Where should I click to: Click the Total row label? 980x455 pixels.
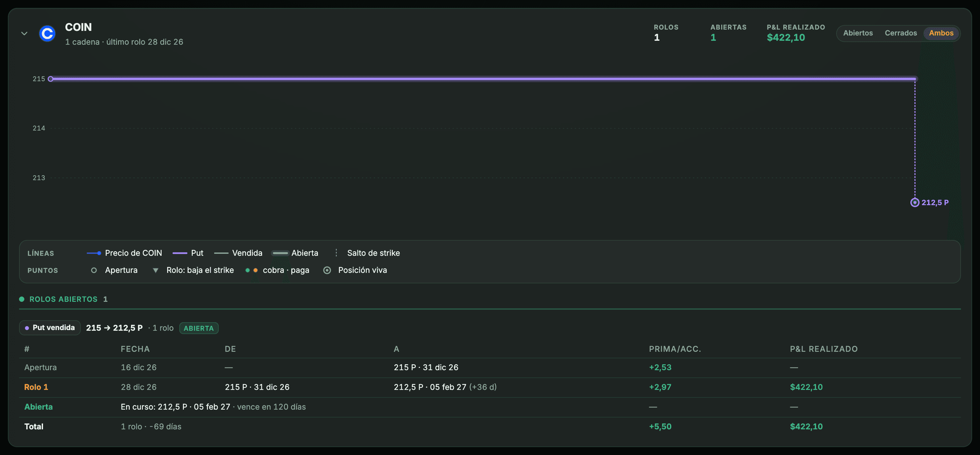click(34, 427)
